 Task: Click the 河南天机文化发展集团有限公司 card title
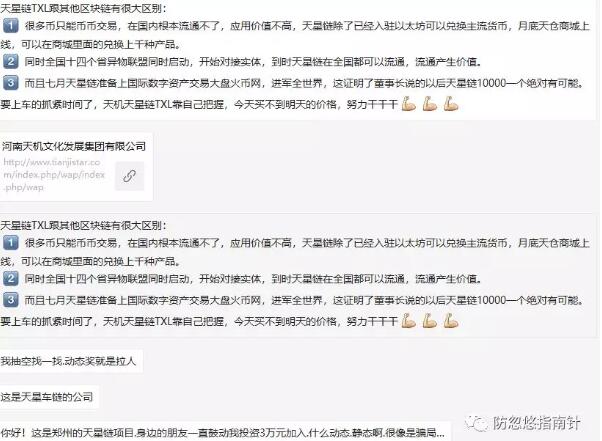(x=74, y=146)
